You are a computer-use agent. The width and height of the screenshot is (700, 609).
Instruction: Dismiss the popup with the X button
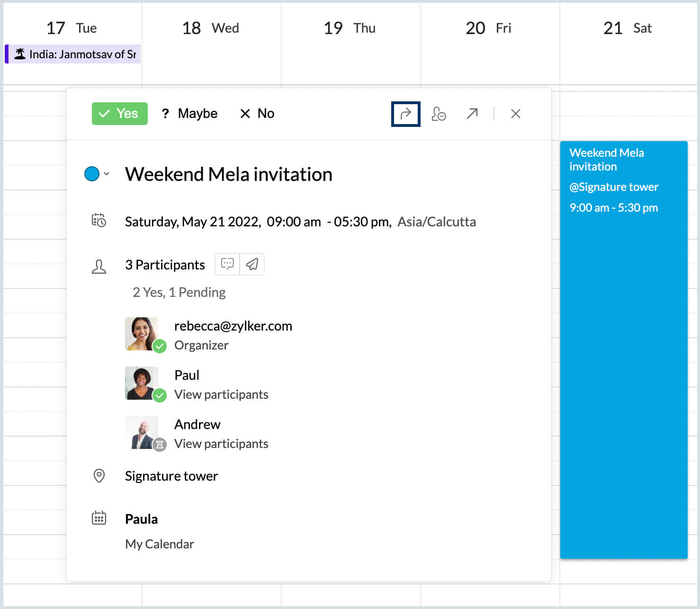pos(515,114)
